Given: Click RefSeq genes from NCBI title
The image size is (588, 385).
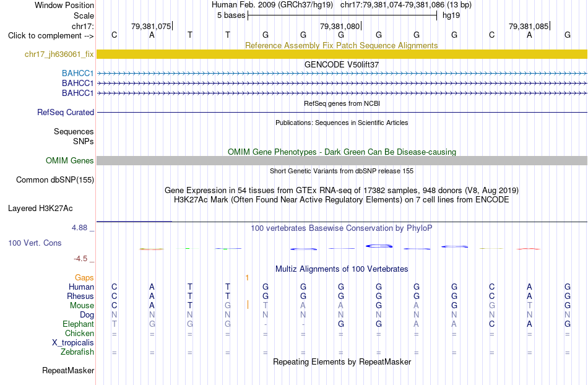Looking at the screenshot, I should click(342, 103).
